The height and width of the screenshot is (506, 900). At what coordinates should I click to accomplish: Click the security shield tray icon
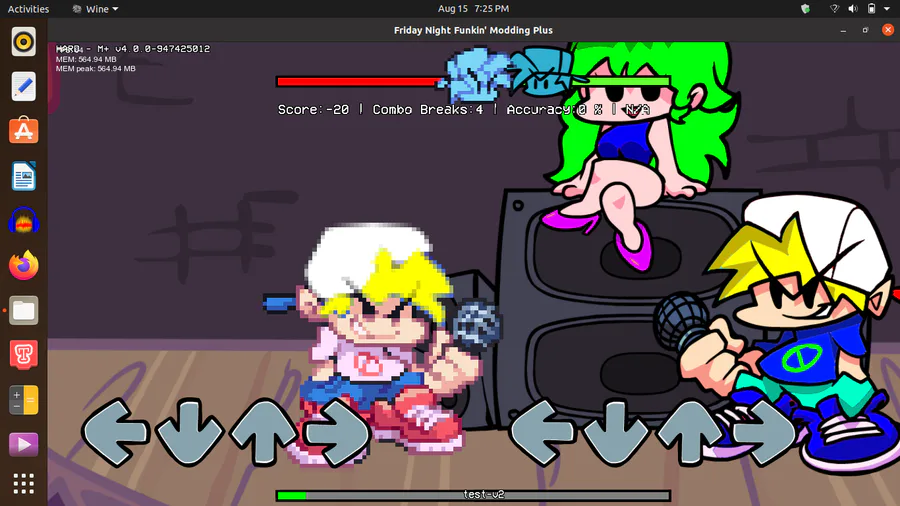click(805, 9)
